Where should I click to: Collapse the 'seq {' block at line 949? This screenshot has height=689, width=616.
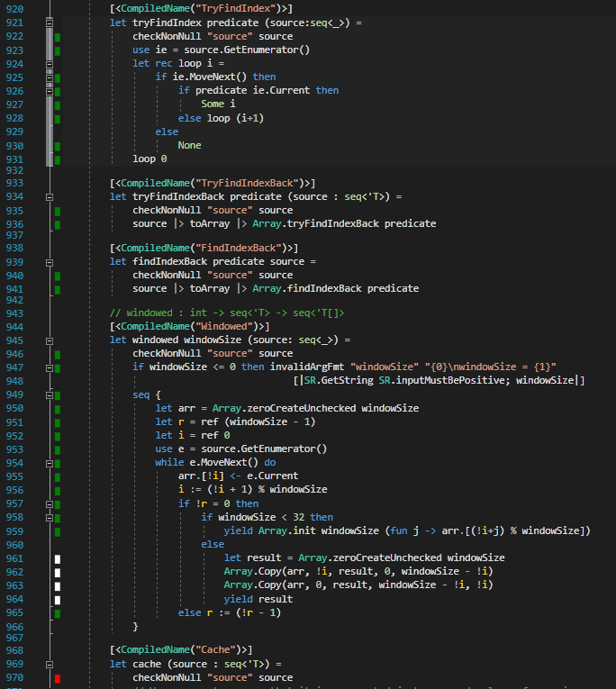click(x=50, y=395)
